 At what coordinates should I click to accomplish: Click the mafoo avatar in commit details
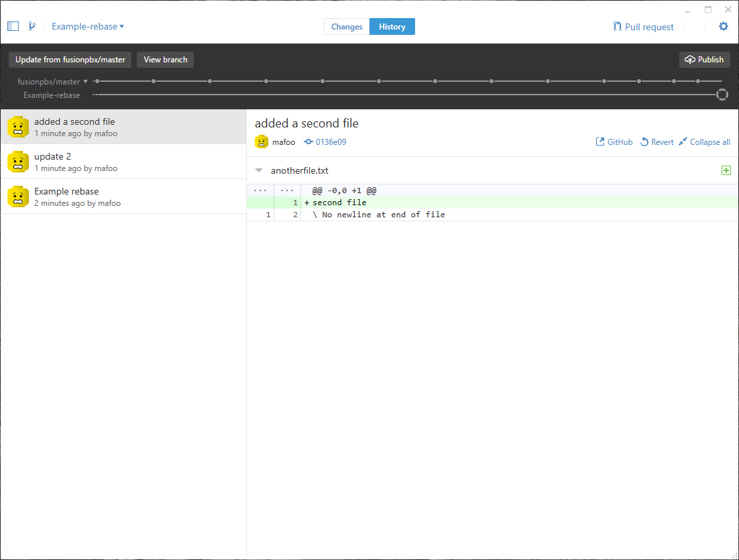[x=262, y=142]
